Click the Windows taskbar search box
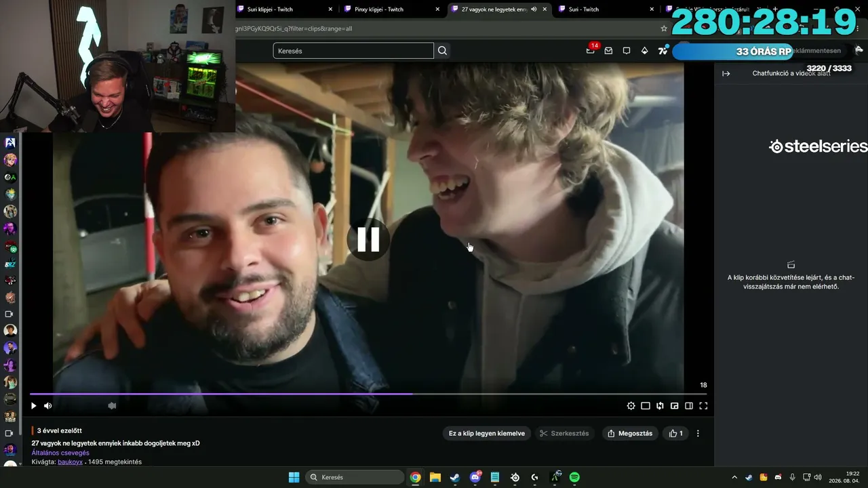 click(356, 477)
